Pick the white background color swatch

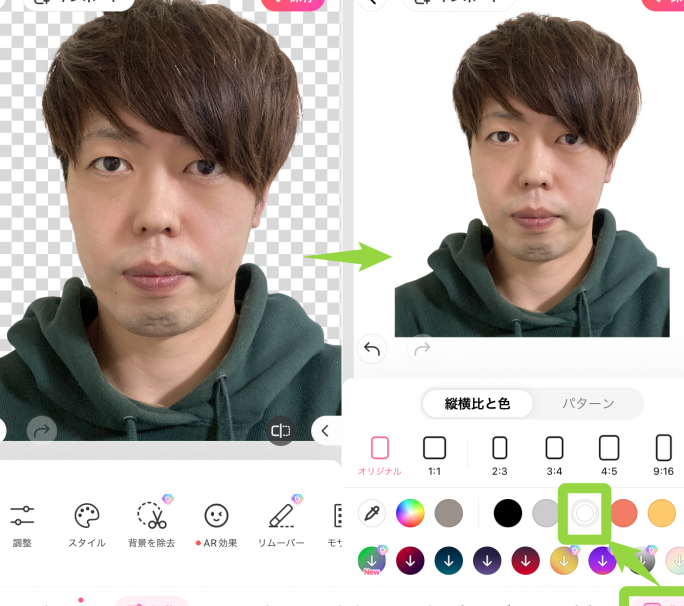click(x=585, y=513)
